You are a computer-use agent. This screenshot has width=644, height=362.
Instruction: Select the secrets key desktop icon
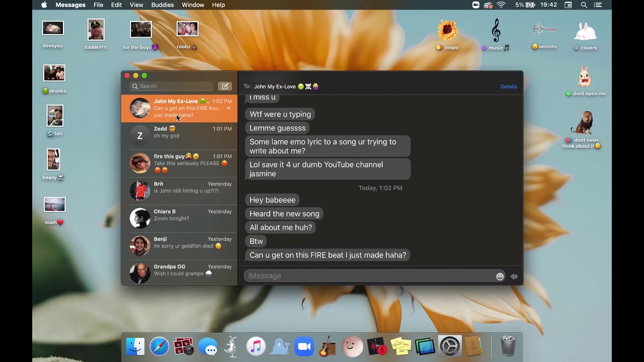tap(544, 35)
